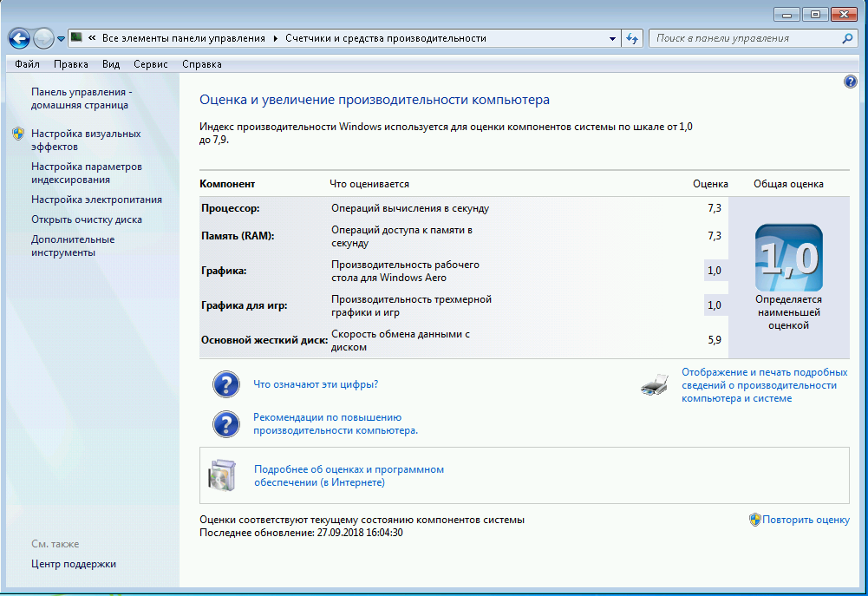Minimize the window
The width and height of the screenshot is (868, 596).
pos(786,15)
